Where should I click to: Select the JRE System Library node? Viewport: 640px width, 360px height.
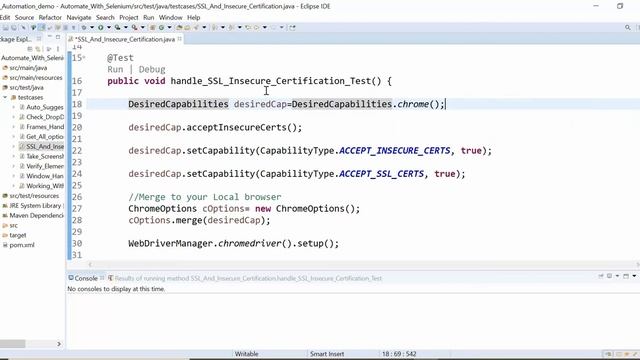(33, 206)
